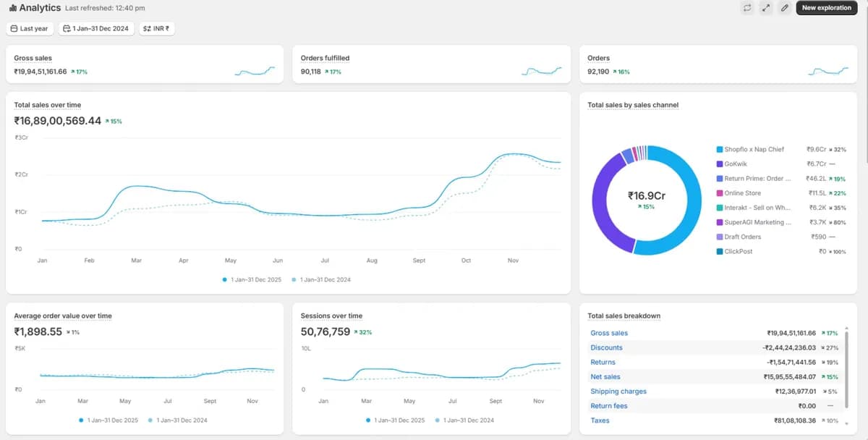Open the Gross sales card title
868x440 pixels.
tap(33, 58)
